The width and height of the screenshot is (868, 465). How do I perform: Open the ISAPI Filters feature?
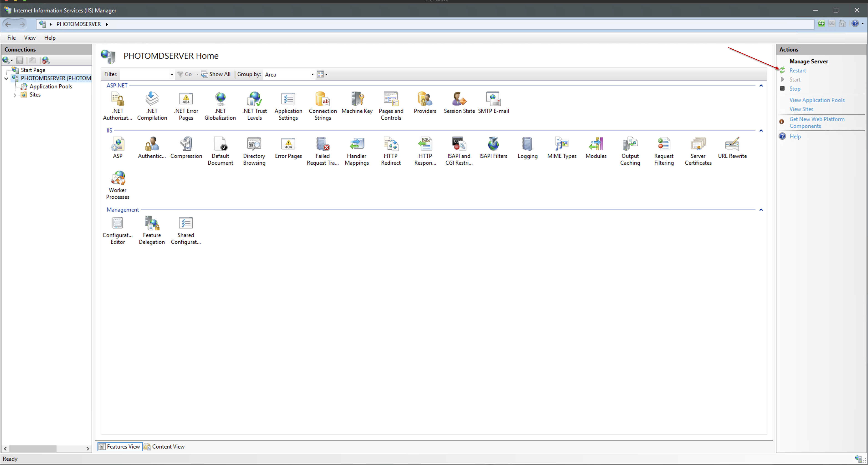(x=493, y=147)
